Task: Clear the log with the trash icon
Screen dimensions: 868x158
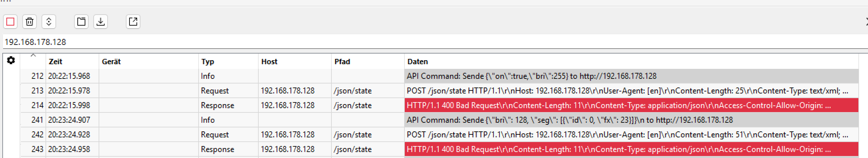Action: pos(30,22)
